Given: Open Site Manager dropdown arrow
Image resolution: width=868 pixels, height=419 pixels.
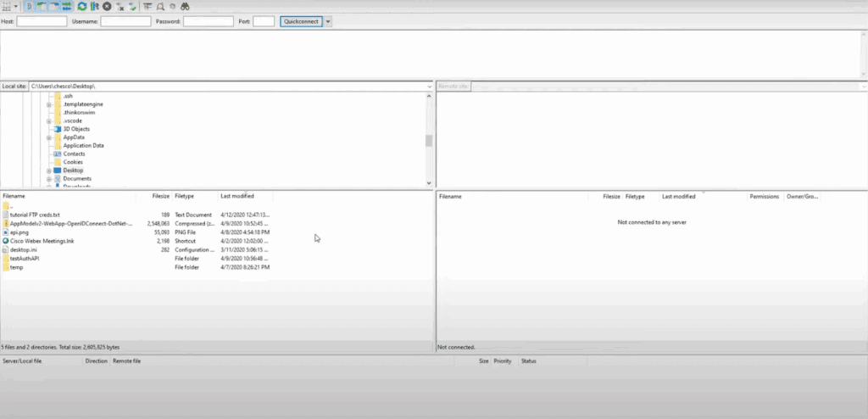Looking at the screenshot, I should click(15, 6).
